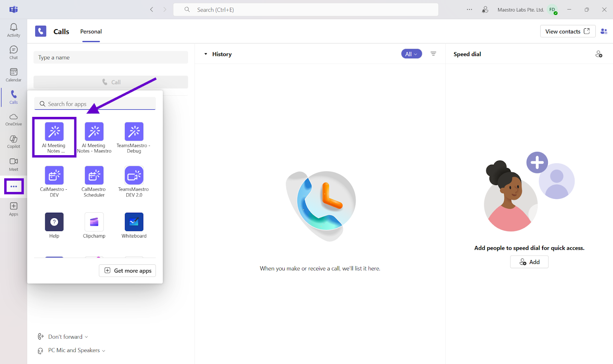Open Settings and more ellipsis in title bar

click(469, 10)
